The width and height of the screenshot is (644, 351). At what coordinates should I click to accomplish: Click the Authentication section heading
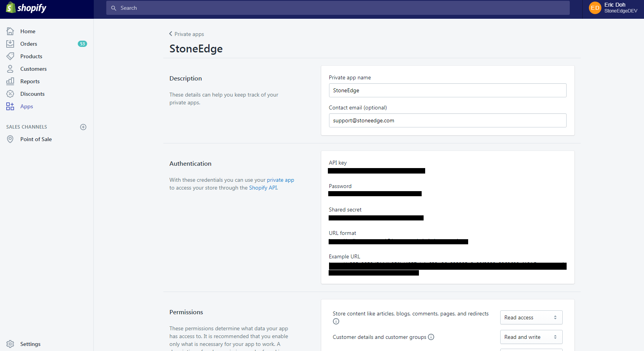(190, 163)
